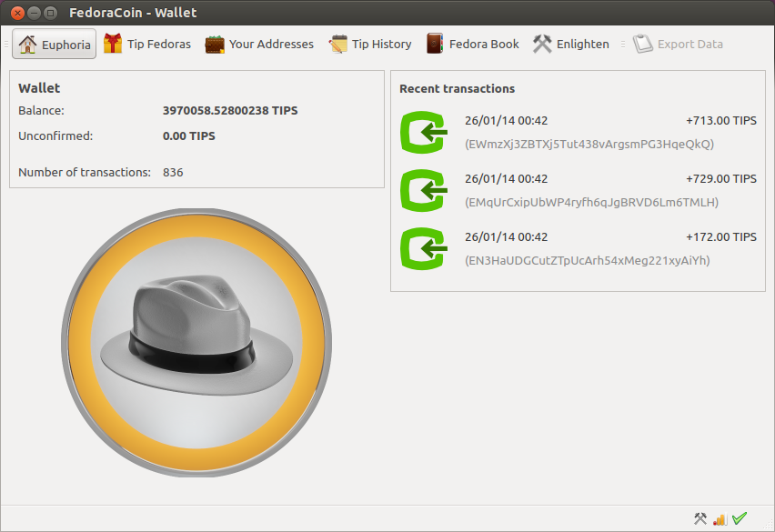Click the Export Data button

pyautogui.click(x=679, y=44)
